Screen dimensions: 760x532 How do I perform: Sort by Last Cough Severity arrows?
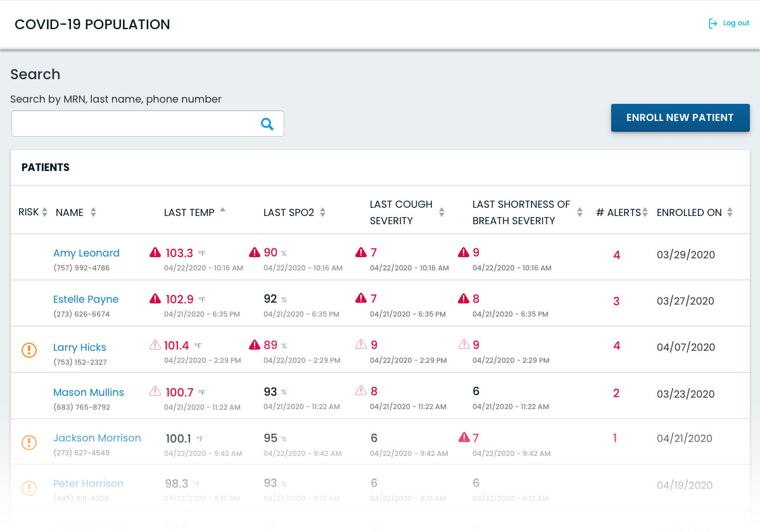441,213
